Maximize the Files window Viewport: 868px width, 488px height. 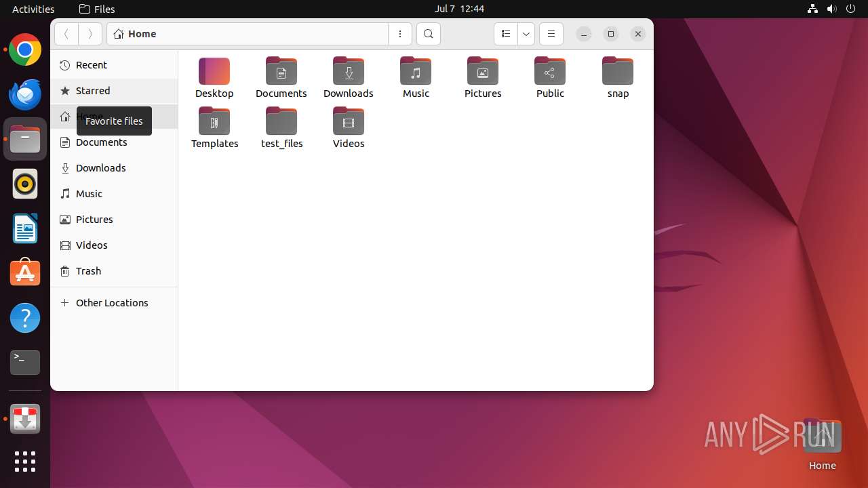pos(611,34)
